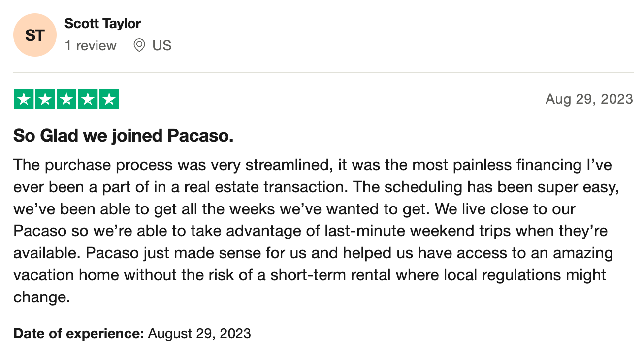
Task: Click the fourth green rating star
Action: pyautogui.click(x=87, y=99)
